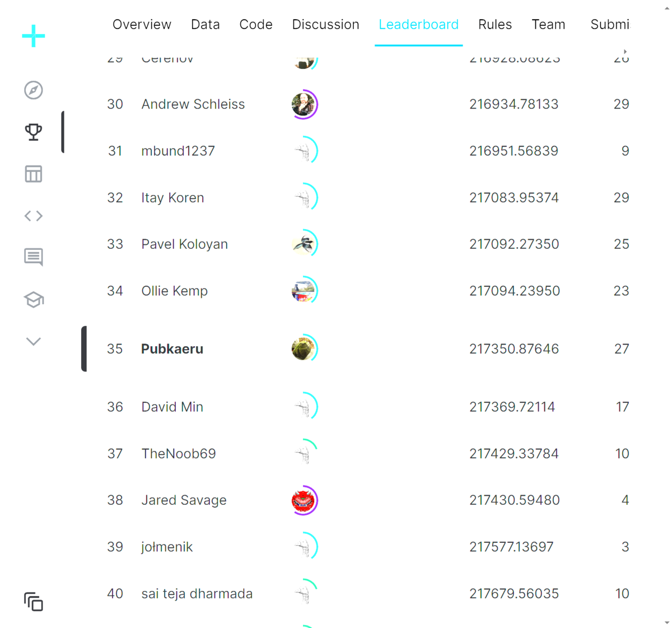Screen dimensions: 672x628
Task: Open the Datasets grid icon
Action: (x=33, y=174)
